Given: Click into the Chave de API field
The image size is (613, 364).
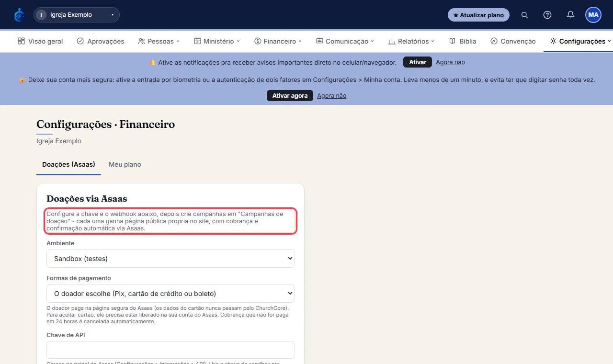Looking at the screenshot, I should [170, 350].
